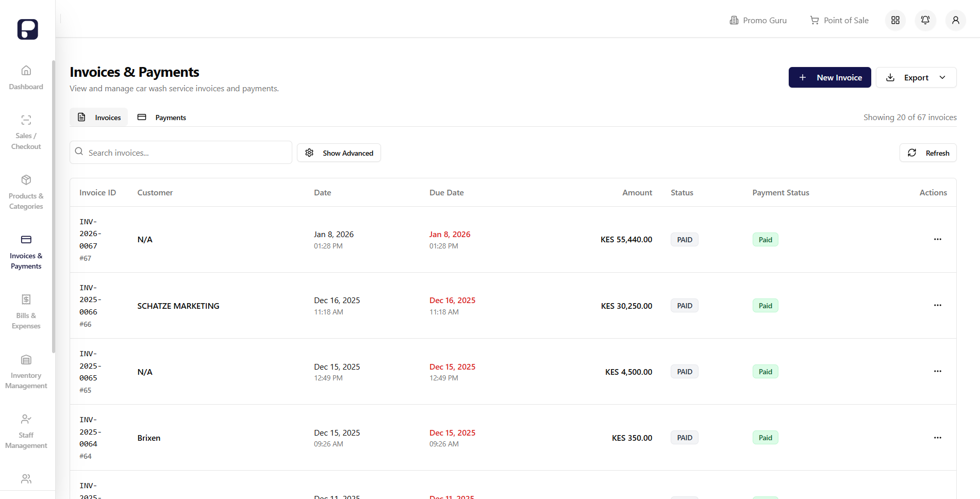Click the apps grid icon in the header
Screen dimensions: 980x499
[x=895, y=20]
